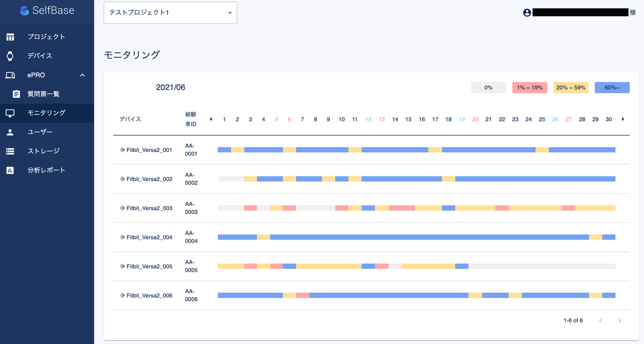Click the Fitbit_Versa2_001 device name
This screenshot has width=644, height=344.
[149, 150]
